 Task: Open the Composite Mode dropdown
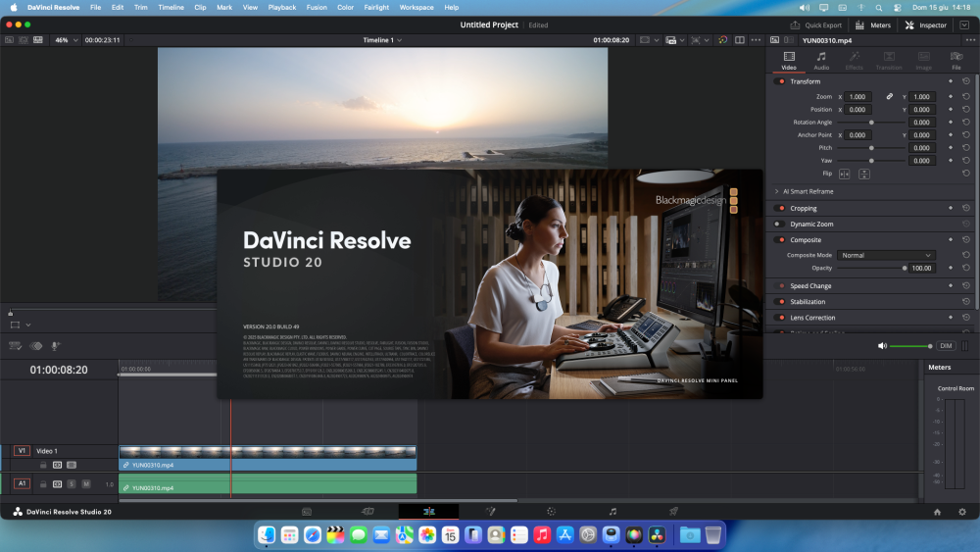[x=886, y=255]
